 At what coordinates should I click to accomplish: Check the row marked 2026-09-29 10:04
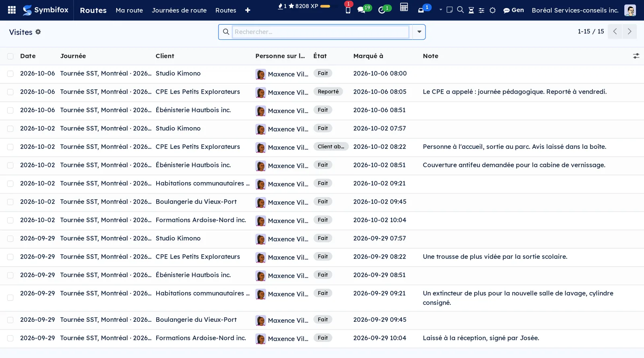pos(10,338)
